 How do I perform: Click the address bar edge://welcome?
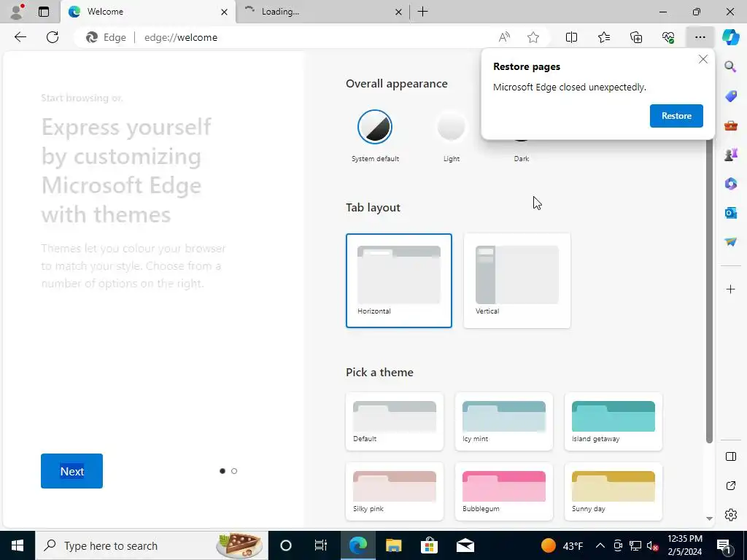[x=181, y=37]
